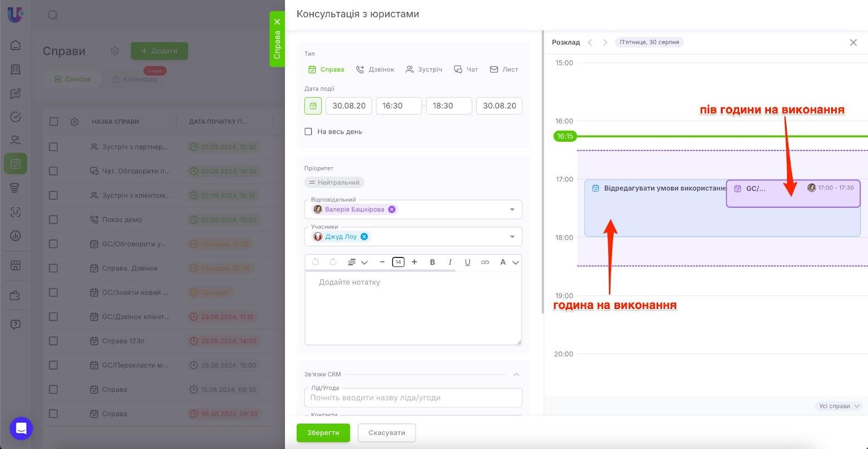Select the Лист type tab
This screenshot has width=868, height=449.
[504, 69]
